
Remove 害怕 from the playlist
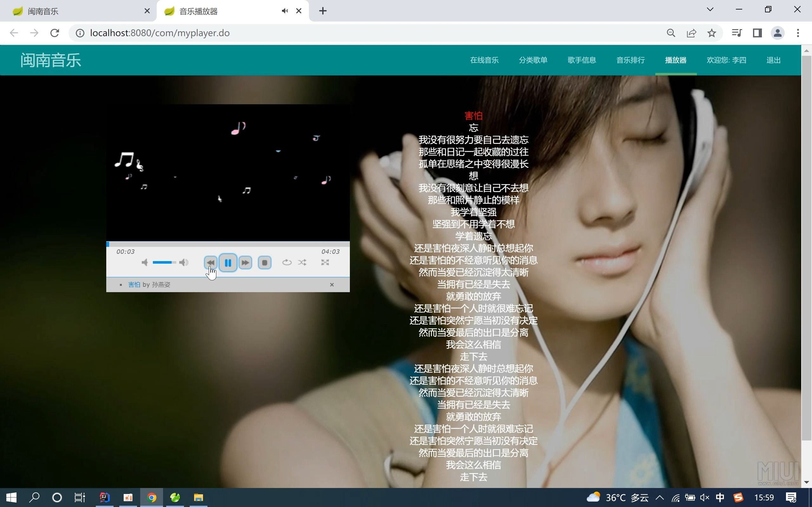[x=332, y=285]
